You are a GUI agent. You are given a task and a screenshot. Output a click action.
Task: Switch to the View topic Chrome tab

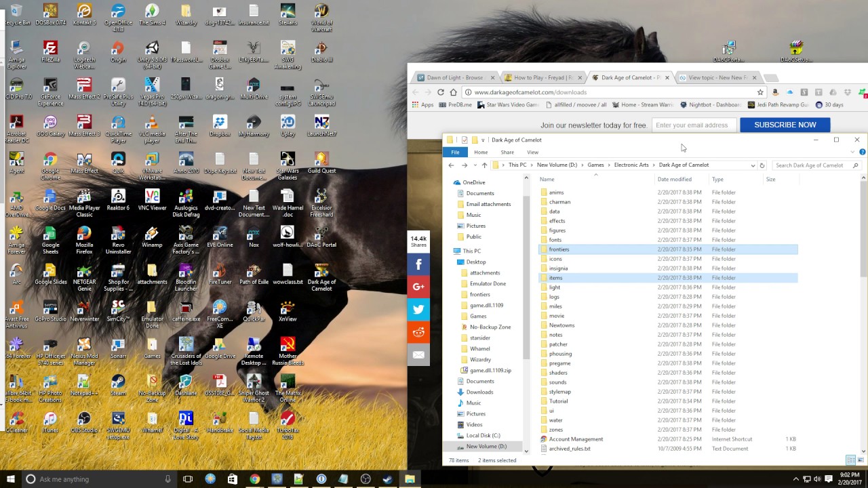717,77
